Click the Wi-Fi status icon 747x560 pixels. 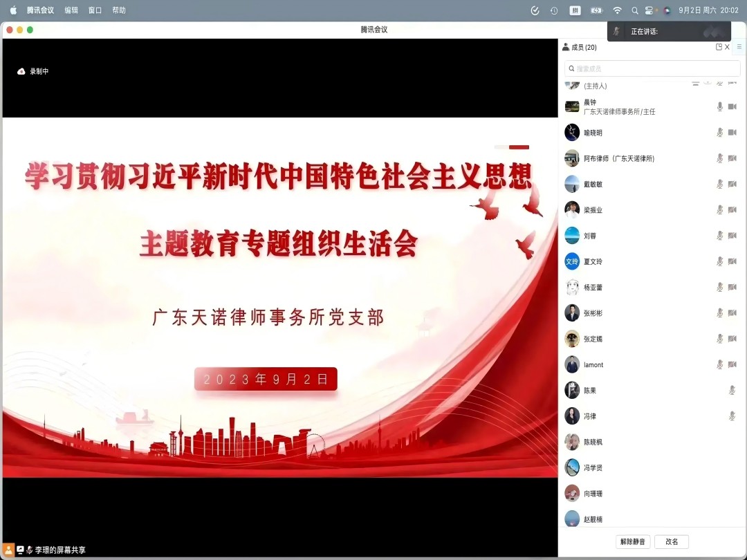point(617,10)
